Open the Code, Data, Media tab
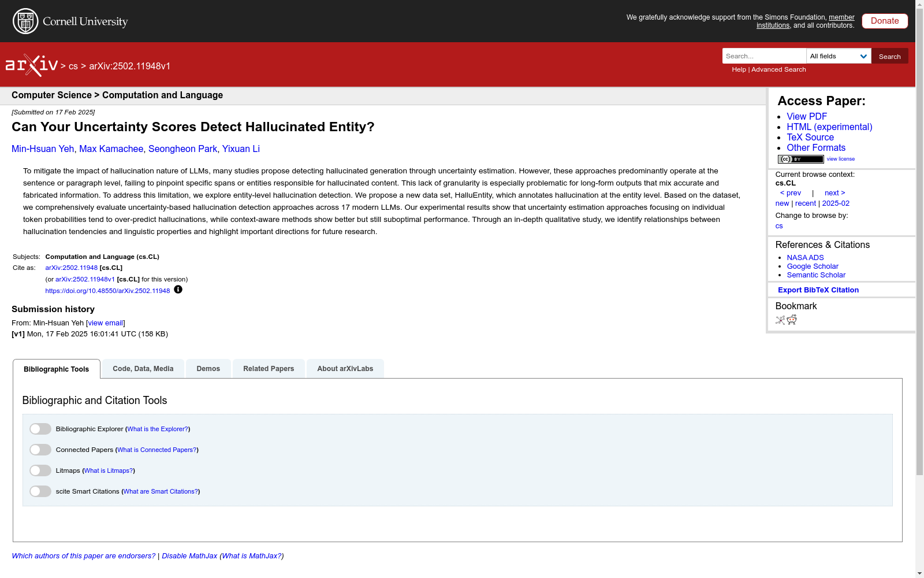 point(143,369)
